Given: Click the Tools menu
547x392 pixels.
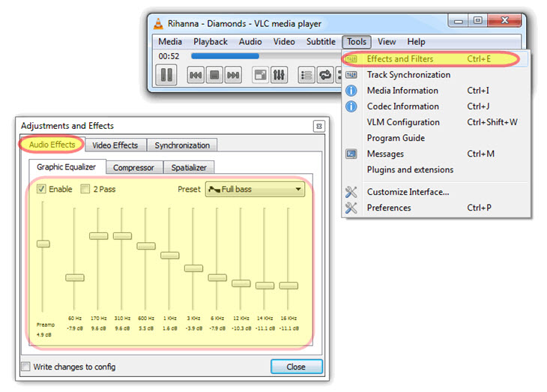Looking at the screenshot, I should point(357,41).
